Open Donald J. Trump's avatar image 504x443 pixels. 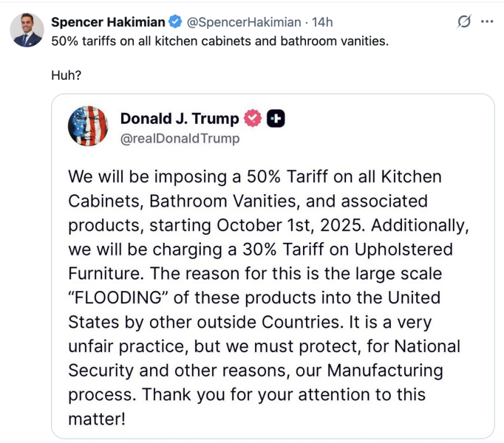pos(88,126)
